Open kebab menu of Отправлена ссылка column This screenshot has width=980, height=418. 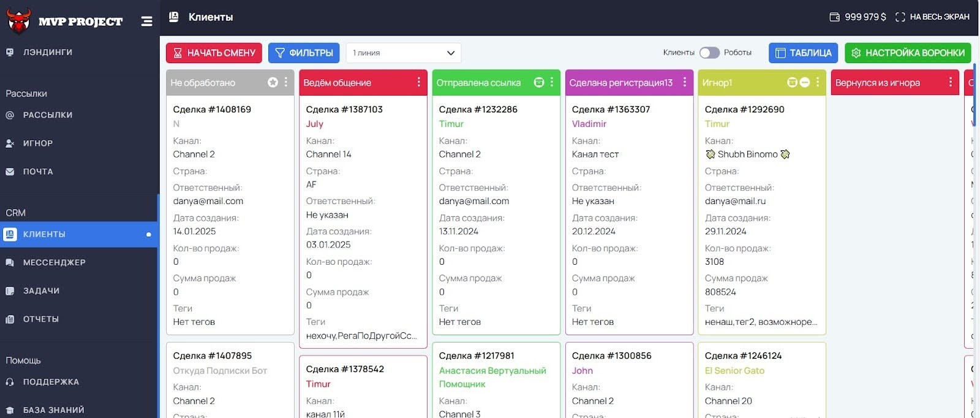tap(552, 82)
